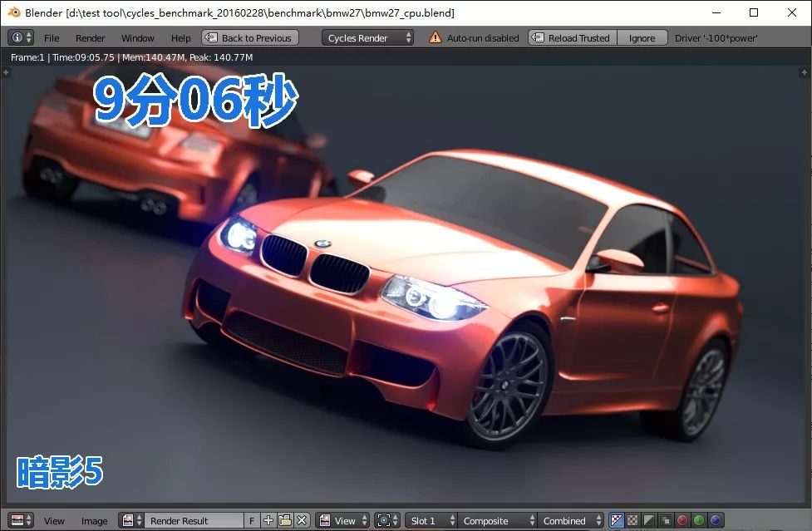The height and width of the screenshot is (531, 812).
Task: Toggle the fake user F button
Action: 252,520
